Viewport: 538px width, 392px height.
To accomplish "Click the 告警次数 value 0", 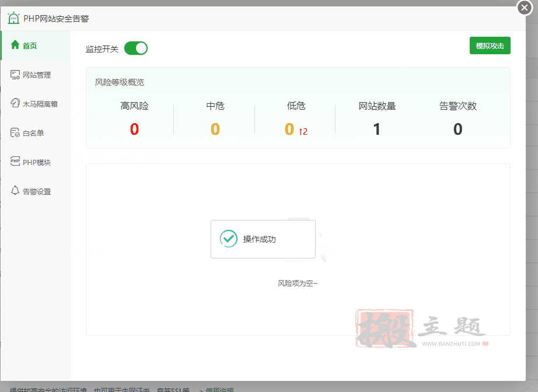I will point(458,129).
